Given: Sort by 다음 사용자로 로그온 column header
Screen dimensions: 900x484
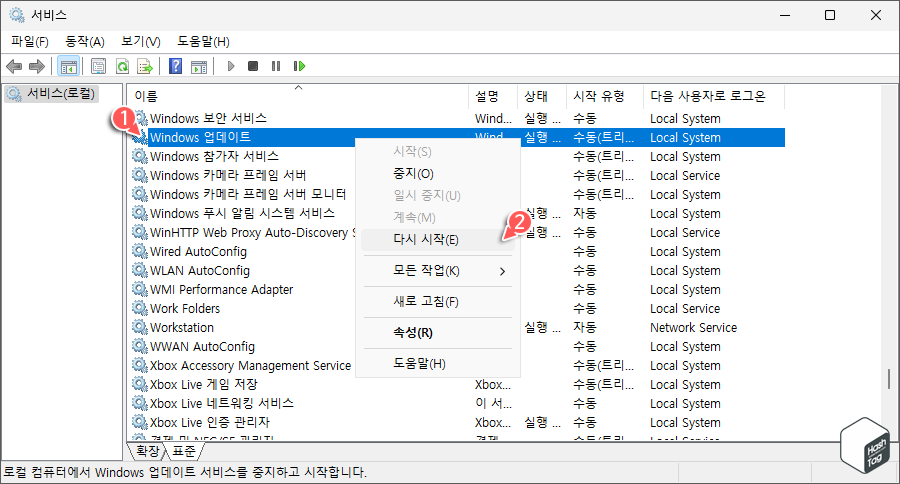Looking at the screenshot, I should pyautogui.click(x=713, y=96).
